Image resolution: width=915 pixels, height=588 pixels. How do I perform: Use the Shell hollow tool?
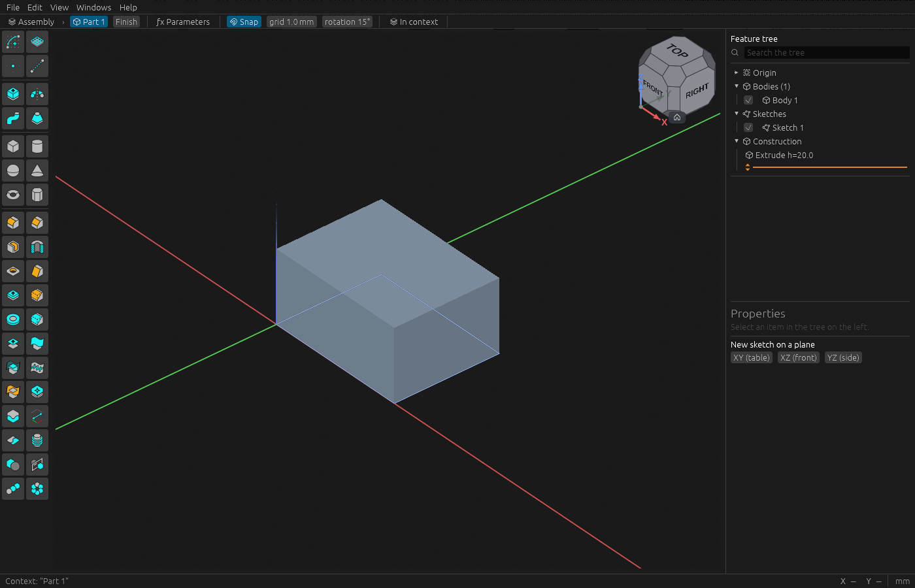13,247
